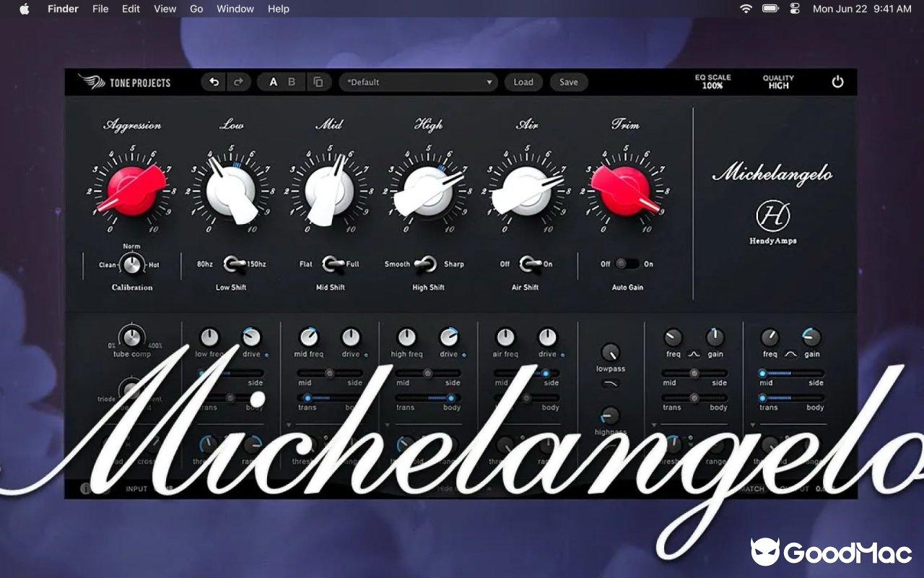Click the highpass filter knob
Image resolution: width=924 pixels, height=578 pixels.
point(611,415)
